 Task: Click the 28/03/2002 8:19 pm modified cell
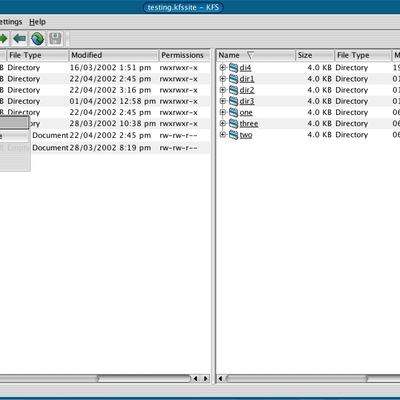pos(110,148)
